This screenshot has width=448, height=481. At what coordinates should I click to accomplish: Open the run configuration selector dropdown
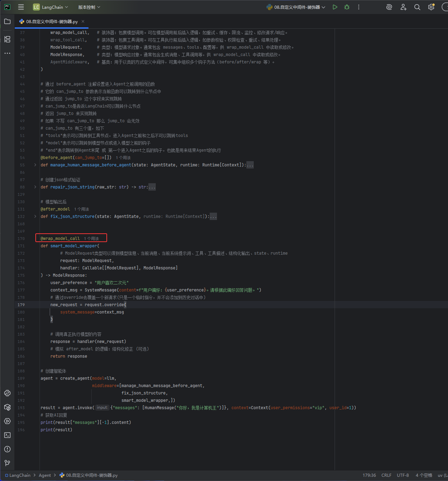pos(296,7)
